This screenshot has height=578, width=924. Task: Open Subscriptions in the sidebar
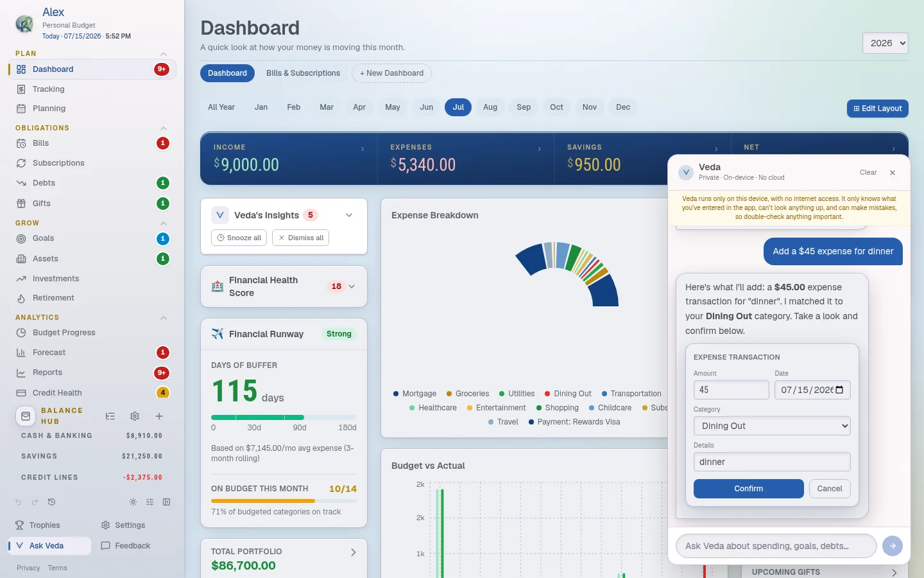92,163
